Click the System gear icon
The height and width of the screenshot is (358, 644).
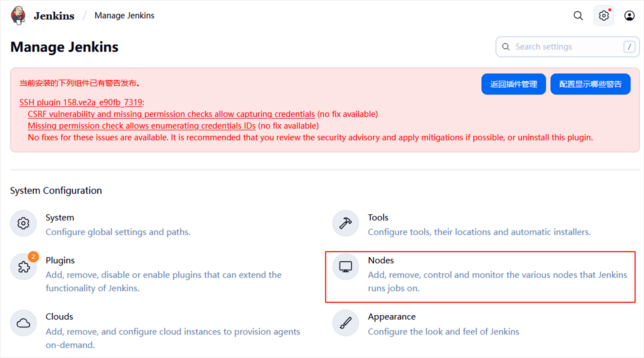click(24, 223)
